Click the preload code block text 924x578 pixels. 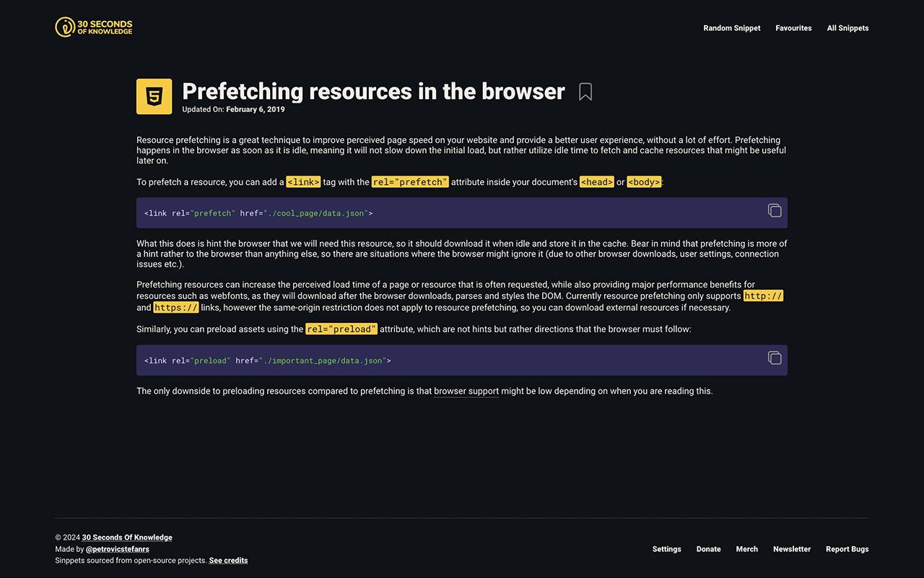267,361
